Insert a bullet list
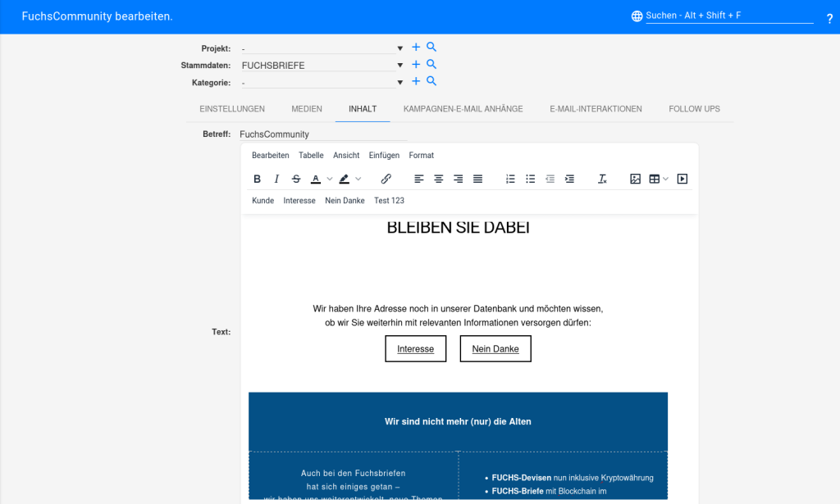The image size is (840, 504). click(531, 179)
